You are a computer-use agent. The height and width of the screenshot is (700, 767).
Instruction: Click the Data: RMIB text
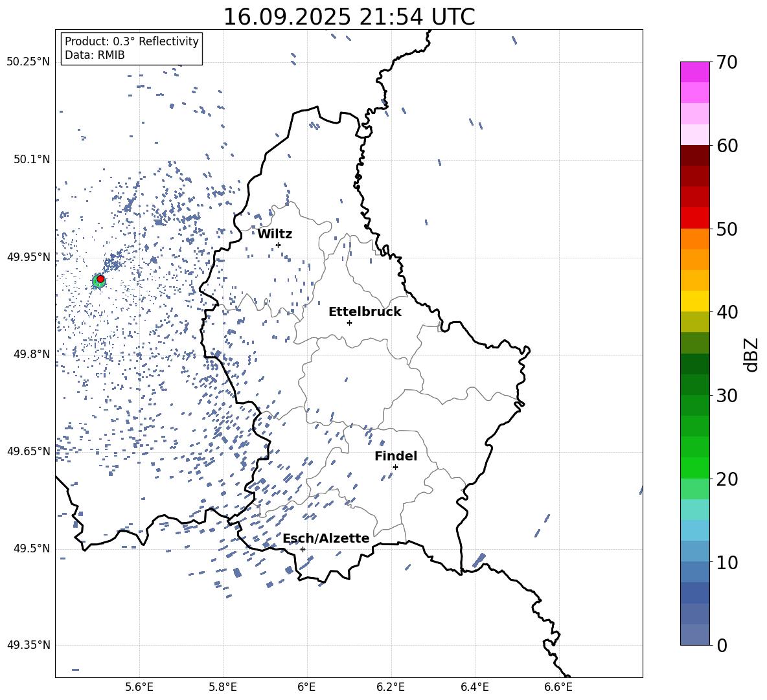(x=95, y=55)
